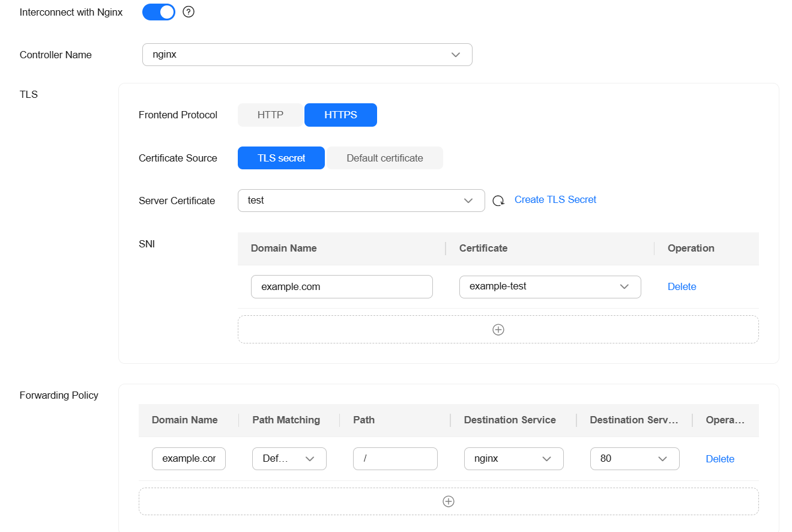Refresh the Server Certificate list
Image resolution: width=792 pixels, height=532 pixels.
[498, 201]
